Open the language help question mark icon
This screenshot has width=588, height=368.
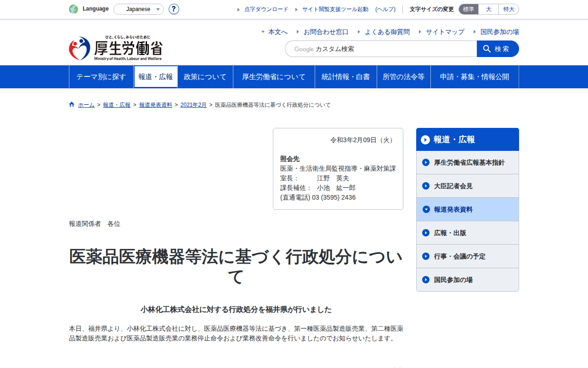click(x=174, y=9)
